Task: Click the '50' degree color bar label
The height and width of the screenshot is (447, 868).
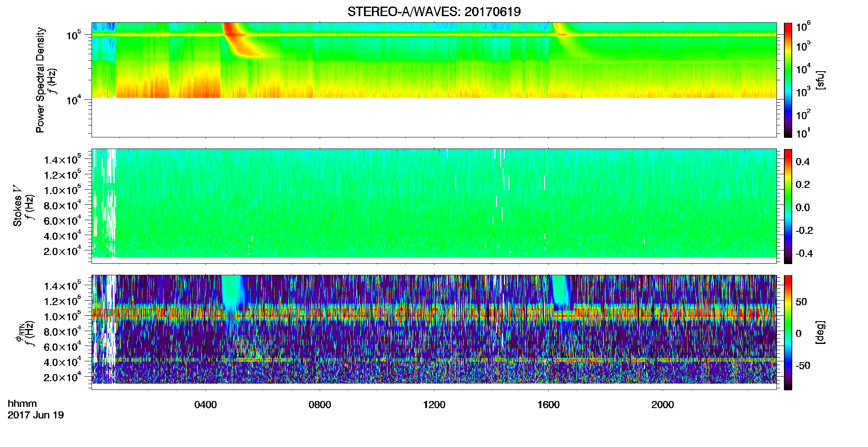Action: click(x=801, y=301)
